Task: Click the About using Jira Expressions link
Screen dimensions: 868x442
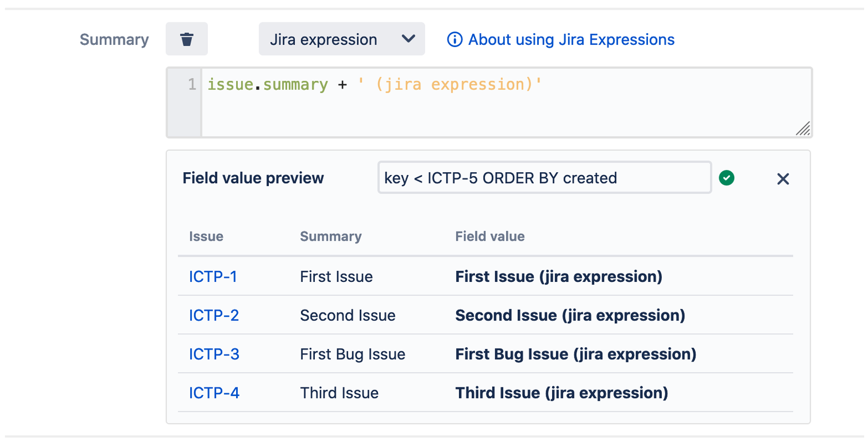Action: tap(571, 40)
